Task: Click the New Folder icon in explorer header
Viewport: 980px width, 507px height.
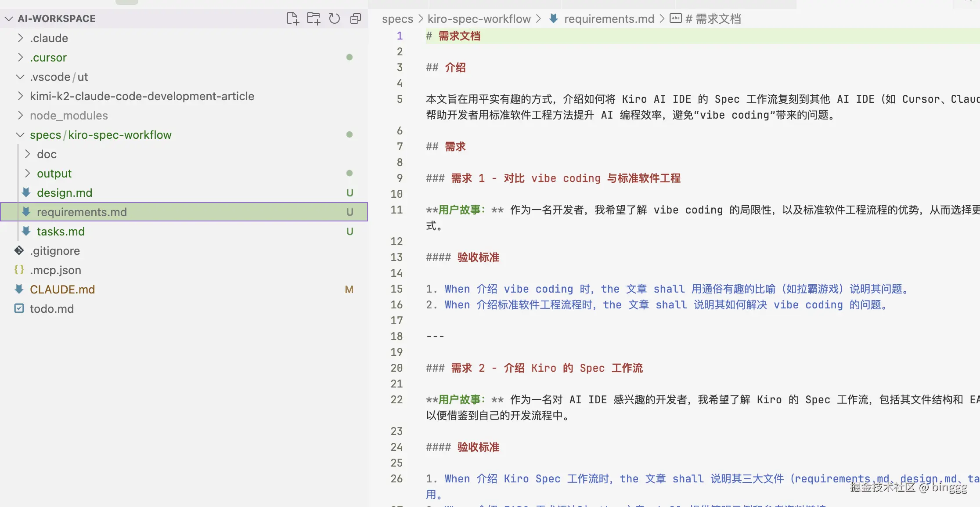Action: pos(313,18)
